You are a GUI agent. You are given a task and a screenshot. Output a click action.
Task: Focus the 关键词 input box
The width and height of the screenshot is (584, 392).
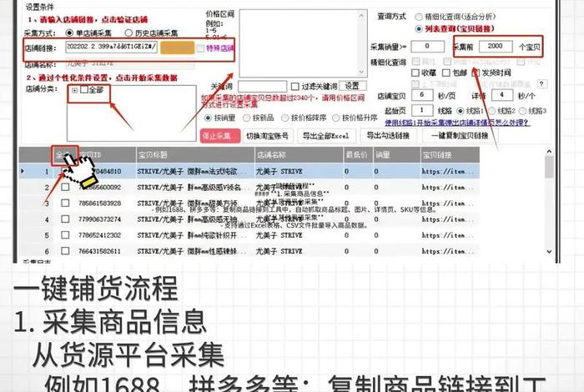click(x=262, y=87)
